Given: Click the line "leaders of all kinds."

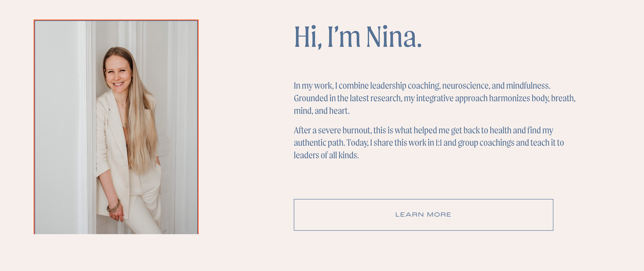Looking at the screenshot, I should 326,155.
